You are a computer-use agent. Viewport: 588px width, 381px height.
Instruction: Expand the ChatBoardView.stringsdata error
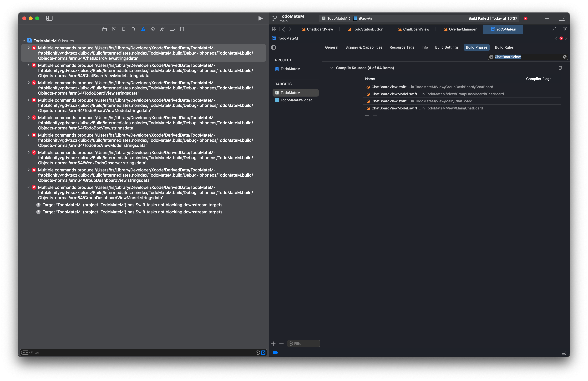[x=29, y=48]
